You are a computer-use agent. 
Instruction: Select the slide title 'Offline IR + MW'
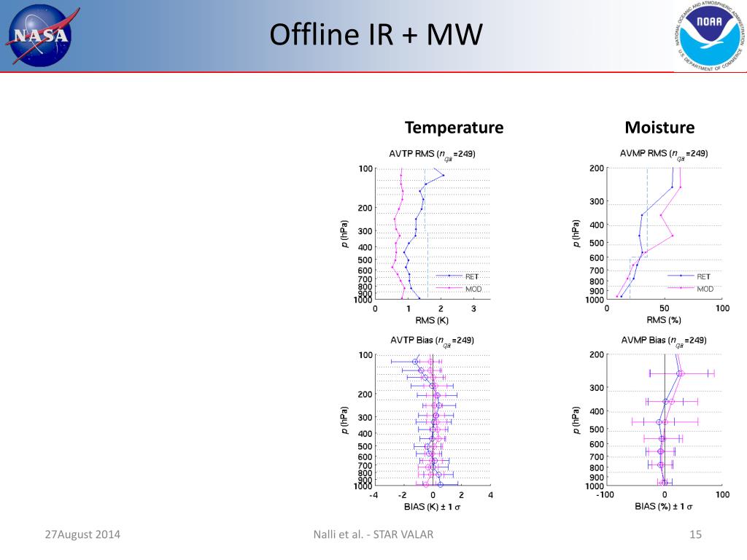(376, 34)
